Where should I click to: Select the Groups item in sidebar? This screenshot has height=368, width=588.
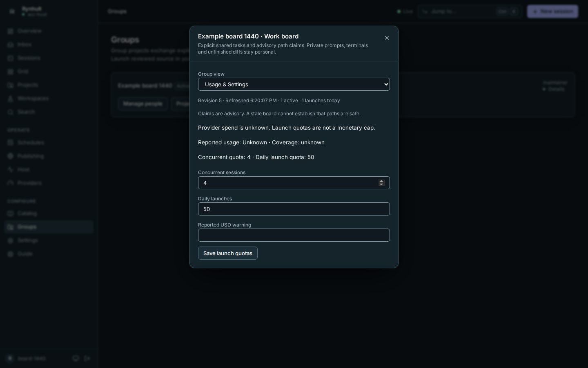click(x=49, y=227)
